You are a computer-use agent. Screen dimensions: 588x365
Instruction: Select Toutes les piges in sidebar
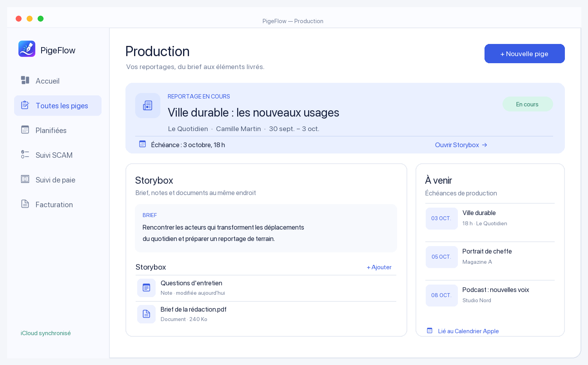pos(58,106)
